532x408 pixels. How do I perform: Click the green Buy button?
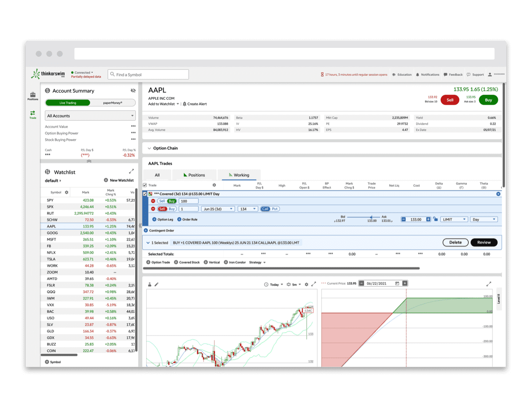click(x=488, y=100)
